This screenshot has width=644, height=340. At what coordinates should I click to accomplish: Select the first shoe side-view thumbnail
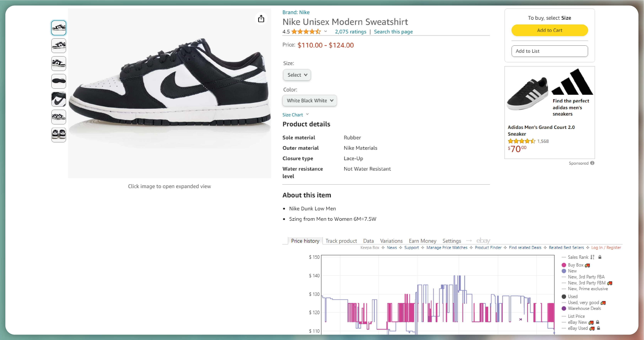59,28
